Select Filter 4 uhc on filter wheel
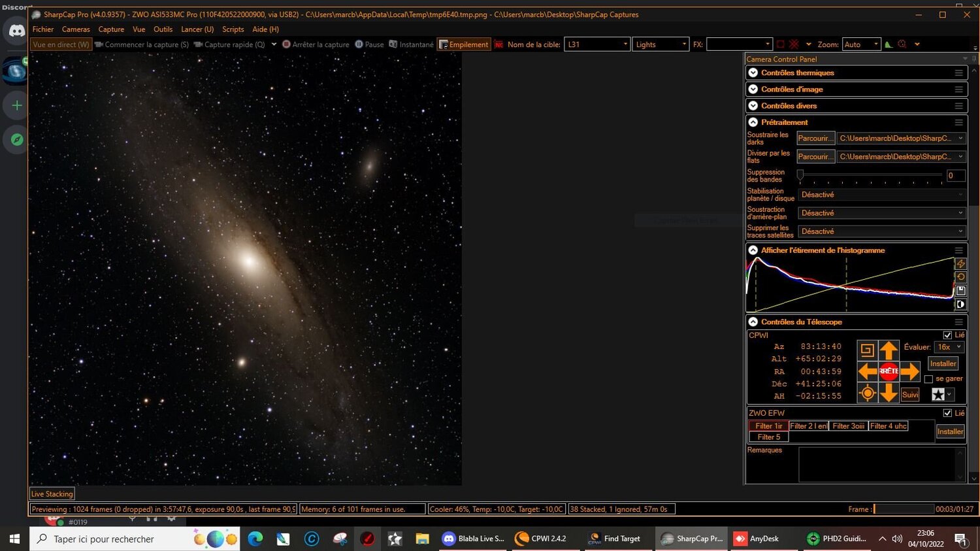 [x=889, y=426]
